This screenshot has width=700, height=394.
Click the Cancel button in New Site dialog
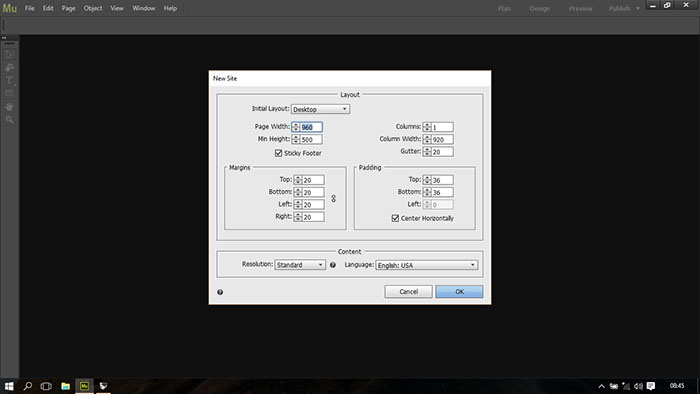coord(408,291)
